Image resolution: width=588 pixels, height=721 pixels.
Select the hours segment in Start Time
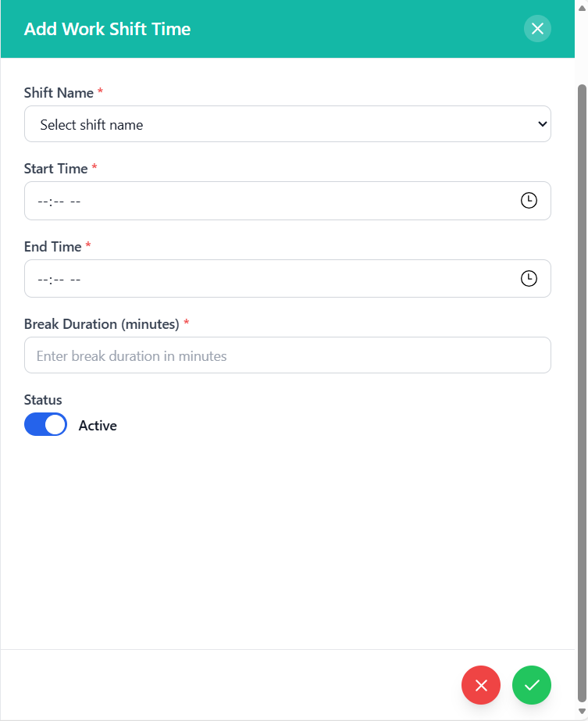(x=43, y=202)
